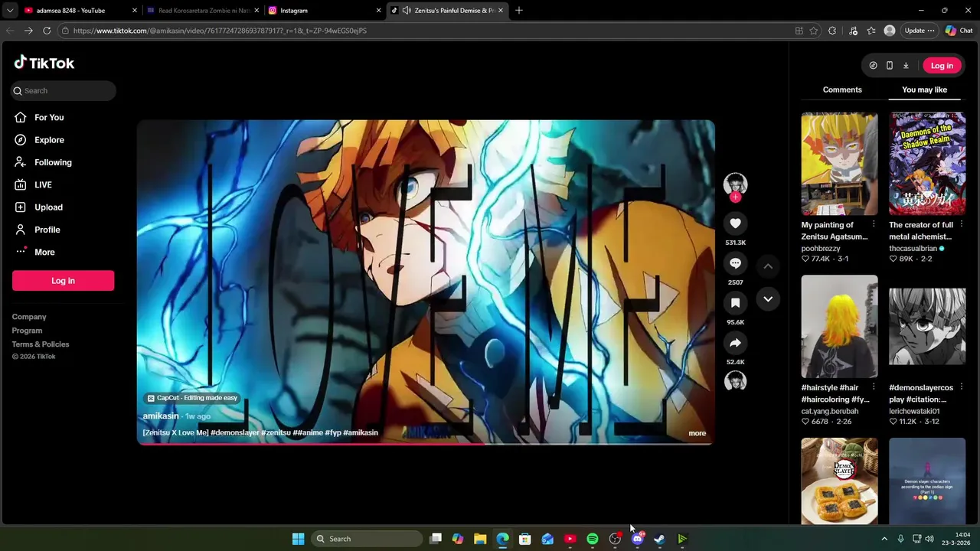Image resolution: width=980 pixels, height=551 pixels.
Task: Open Discord from the taskbar
Action: tap(637, 539)
